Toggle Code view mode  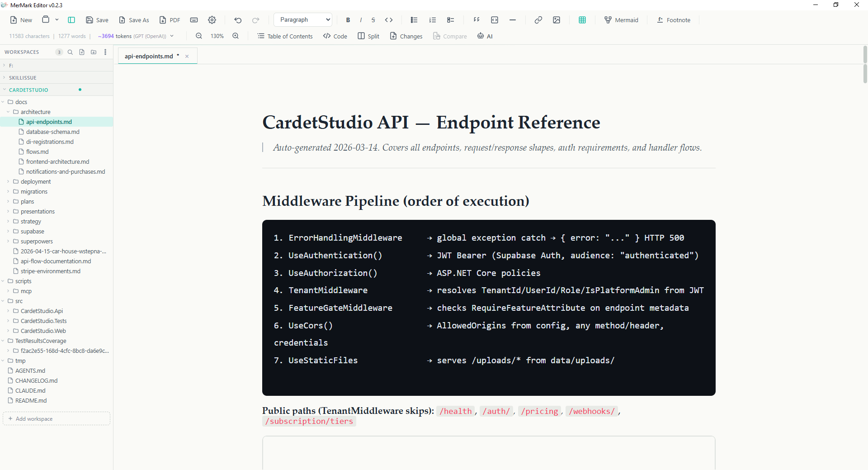tap(335, 36)
